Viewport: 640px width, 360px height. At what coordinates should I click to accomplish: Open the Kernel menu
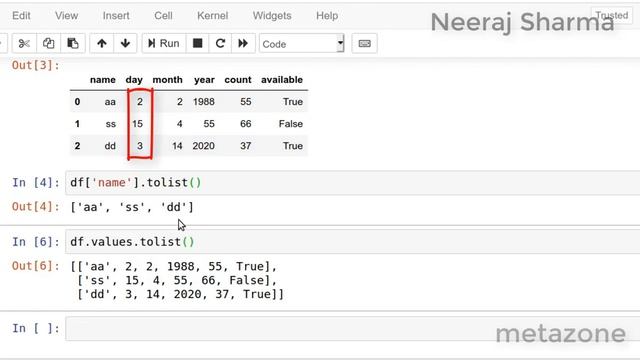click(x=213, y=16)
